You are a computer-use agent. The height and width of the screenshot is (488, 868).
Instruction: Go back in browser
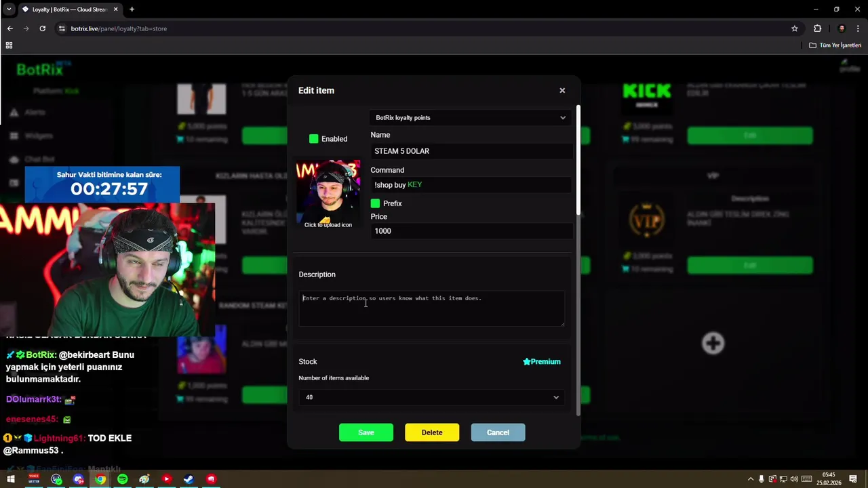(x=9, y=28)
